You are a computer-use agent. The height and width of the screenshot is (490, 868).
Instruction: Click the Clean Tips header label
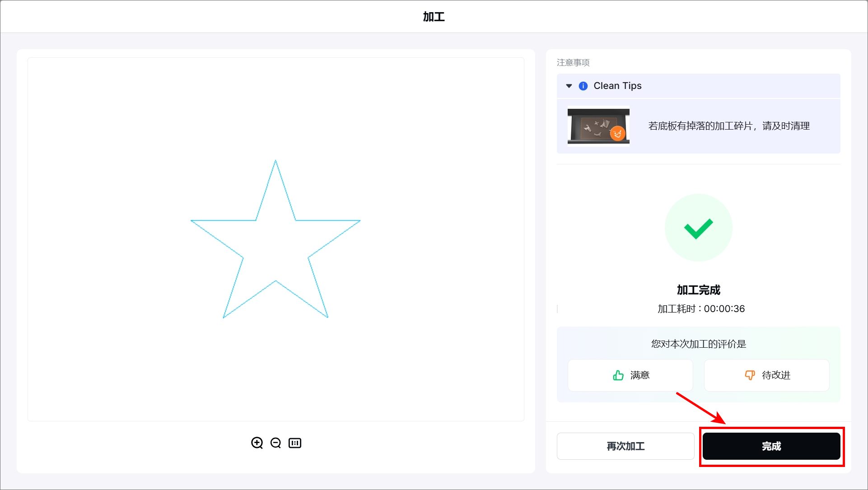coord(617,86)
